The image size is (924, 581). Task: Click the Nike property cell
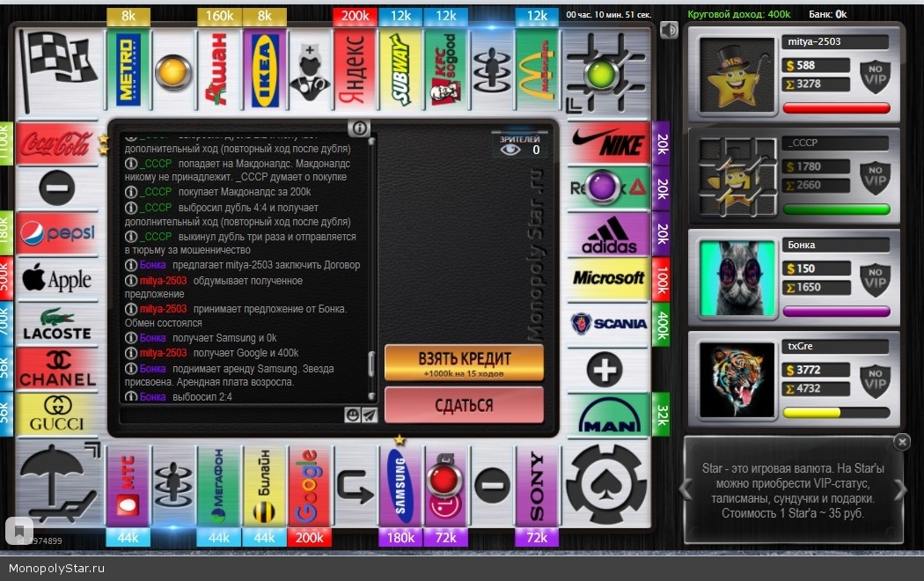(609, 143)
